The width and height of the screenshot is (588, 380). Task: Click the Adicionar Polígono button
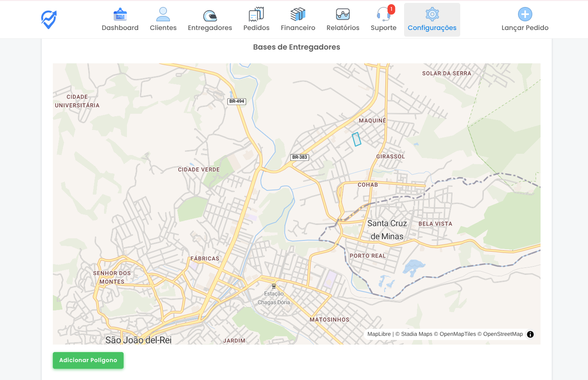click(x=88, y=360)
